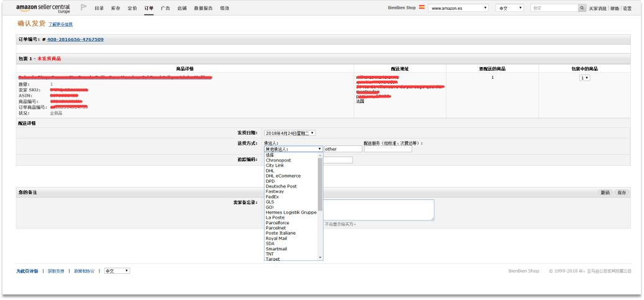This screenshot has height=300, width=644.
Task: Select Parcelforce in carrier list
Action: (x=277, y=223)
